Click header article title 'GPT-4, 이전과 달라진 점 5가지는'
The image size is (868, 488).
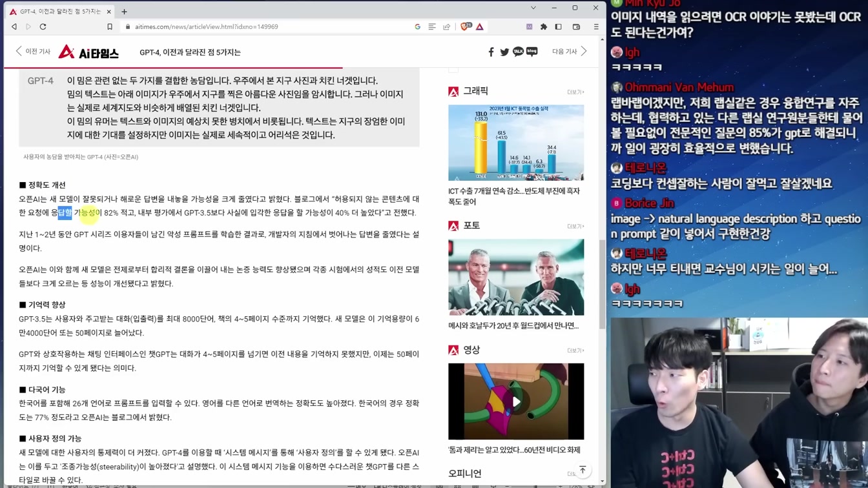point(190,52)
